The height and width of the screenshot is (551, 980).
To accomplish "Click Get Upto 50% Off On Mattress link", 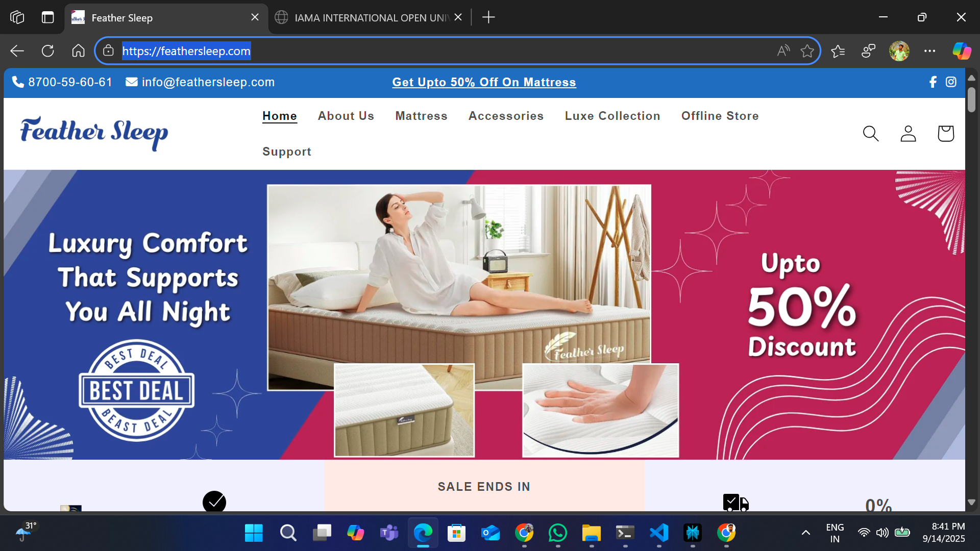I will (x=484, y=82).
